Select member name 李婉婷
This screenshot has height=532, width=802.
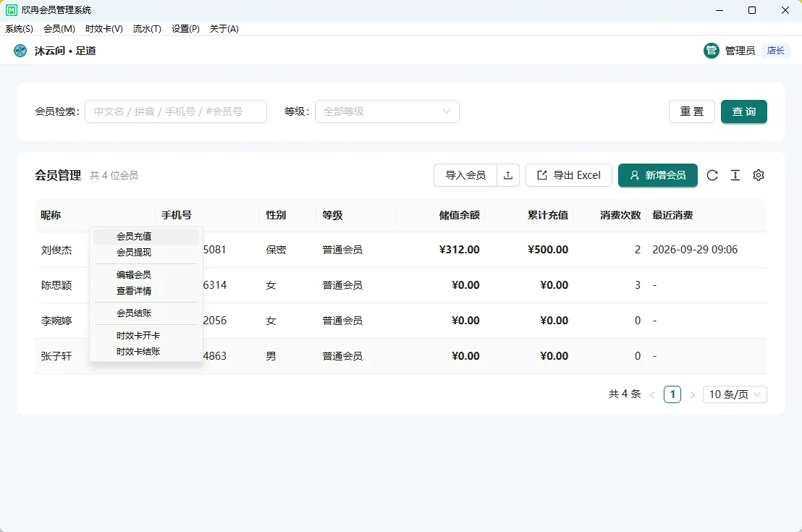(x=56, y=321)
